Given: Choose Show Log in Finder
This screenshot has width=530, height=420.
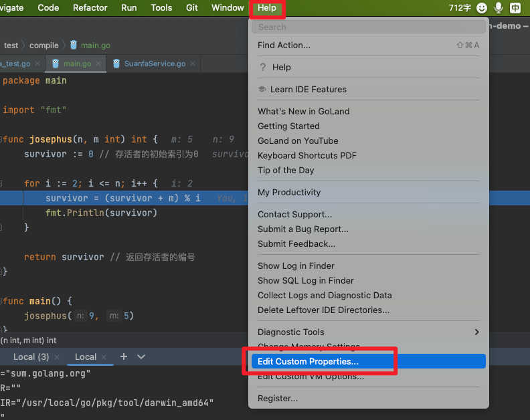Looking at the screenshot, I should (369, 266).
